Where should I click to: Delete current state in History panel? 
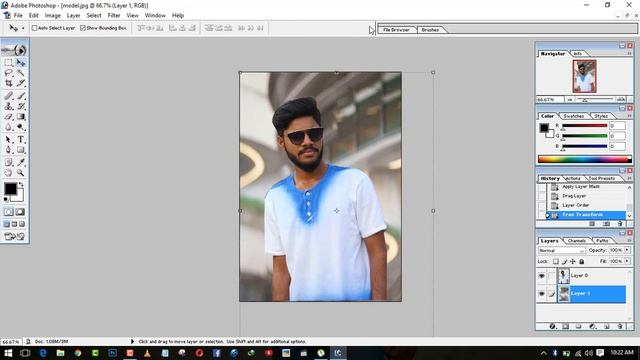point(620,224)
